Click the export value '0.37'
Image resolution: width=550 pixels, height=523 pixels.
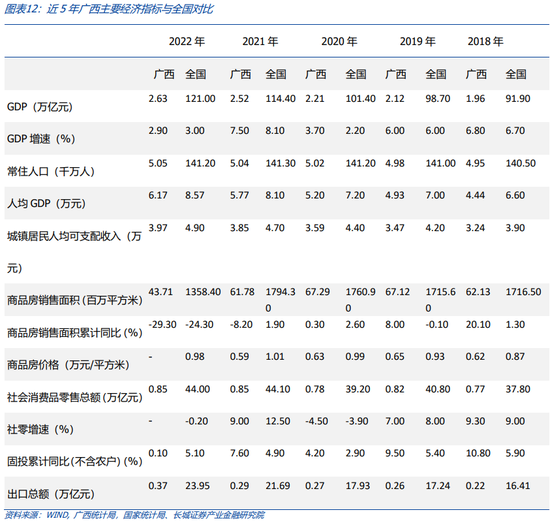pos(158,486)
